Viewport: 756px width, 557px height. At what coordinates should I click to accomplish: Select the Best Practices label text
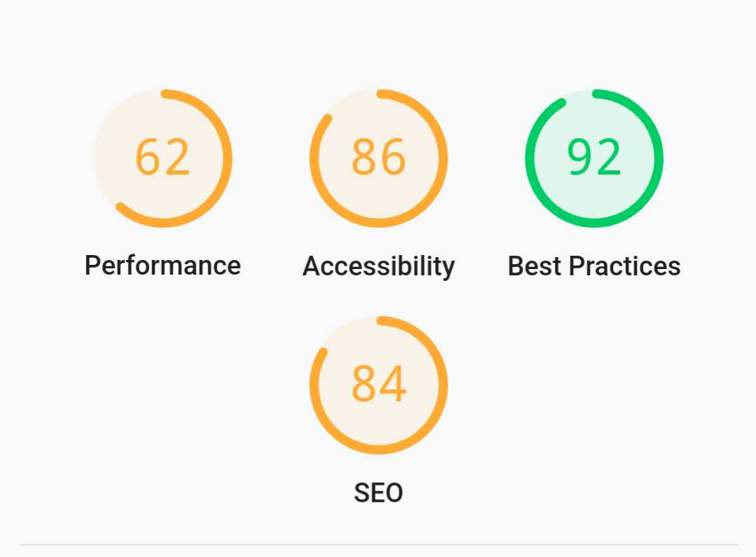(594, 266)
